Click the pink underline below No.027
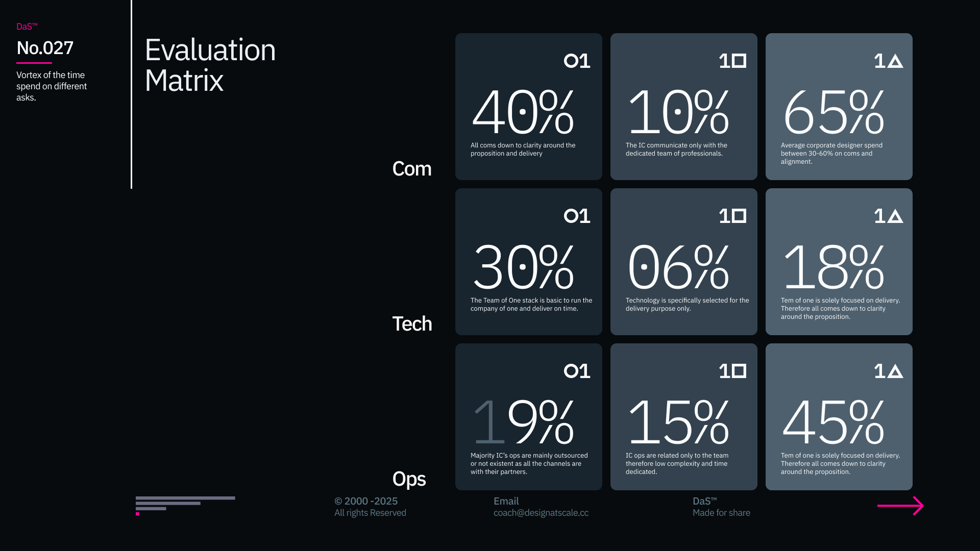Viewport: 980px width, 551px height. [34, 63]
